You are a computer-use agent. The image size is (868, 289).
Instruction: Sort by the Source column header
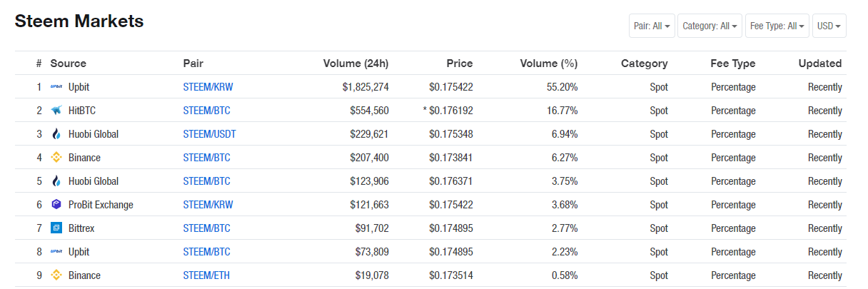click(68, 64)
